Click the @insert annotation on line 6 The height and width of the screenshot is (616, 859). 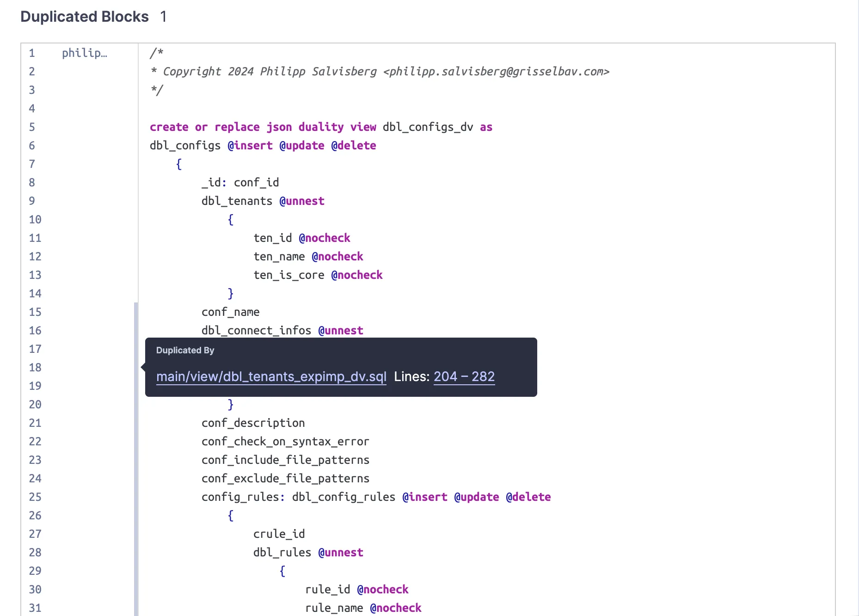[250, 145]
